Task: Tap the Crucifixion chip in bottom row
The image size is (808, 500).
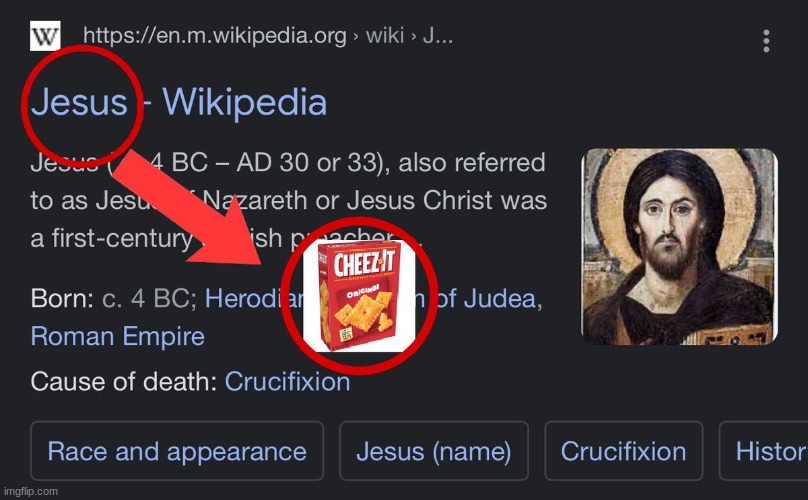Action: (x=623, y=451)
